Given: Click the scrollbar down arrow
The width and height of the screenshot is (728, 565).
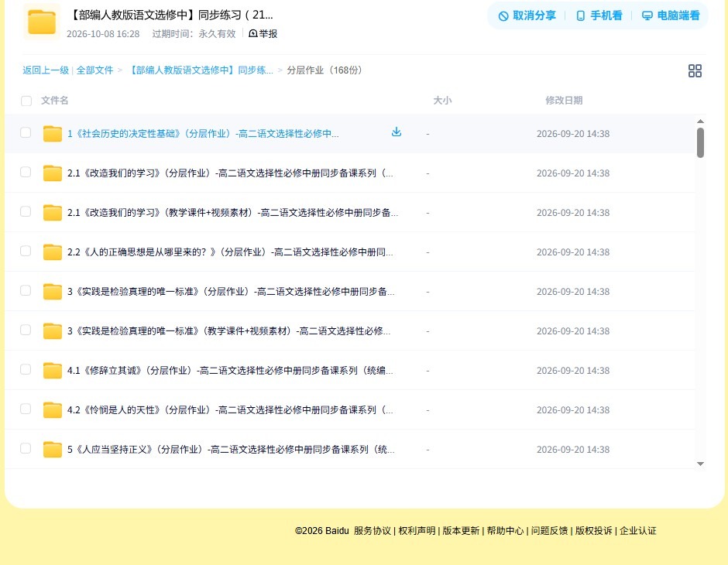Looking at the screenshot, I should coord(700,464).
